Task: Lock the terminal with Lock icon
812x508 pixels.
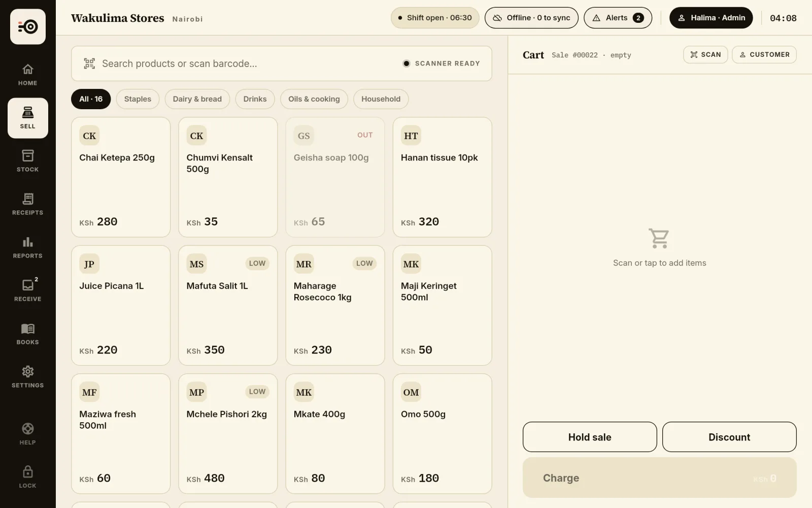Action: [28, 478]
